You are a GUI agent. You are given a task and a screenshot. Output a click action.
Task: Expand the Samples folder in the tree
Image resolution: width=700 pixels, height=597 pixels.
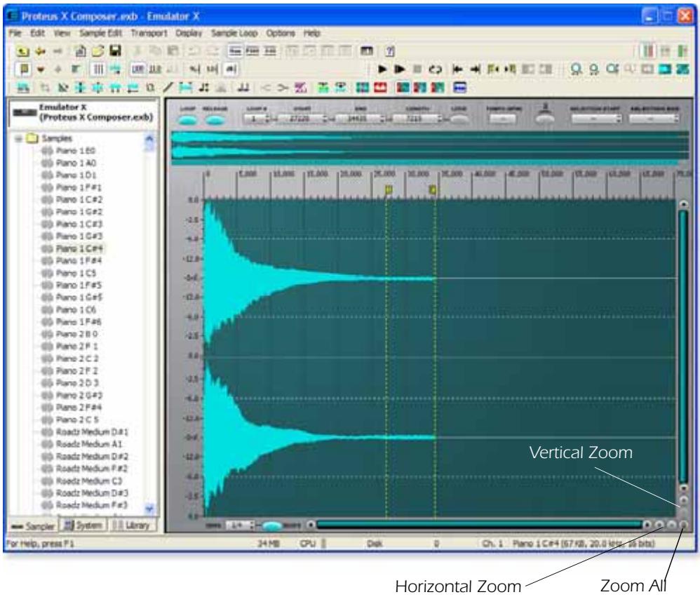[18, 137]
